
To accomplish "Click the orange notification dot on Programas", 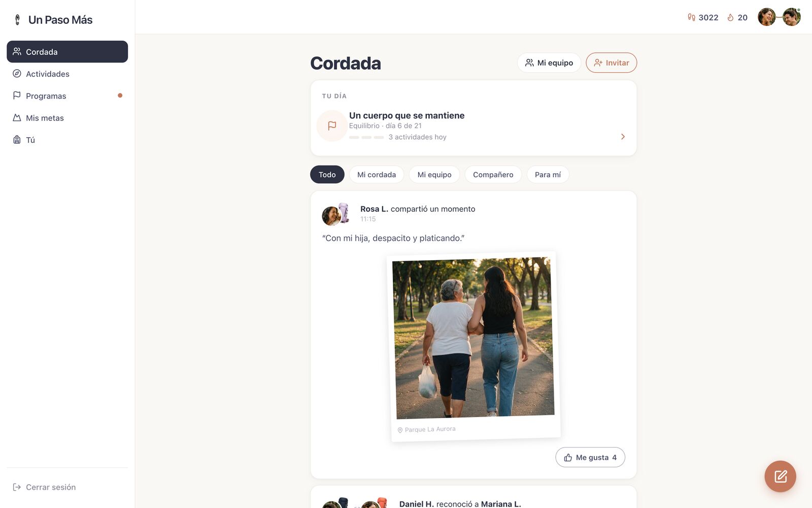I will click(120, 96).
